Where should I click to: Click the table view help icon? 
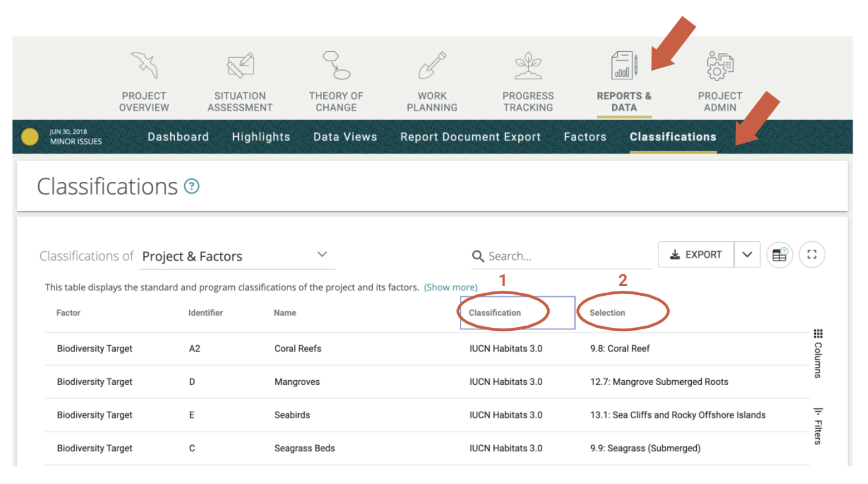(779, 255)
